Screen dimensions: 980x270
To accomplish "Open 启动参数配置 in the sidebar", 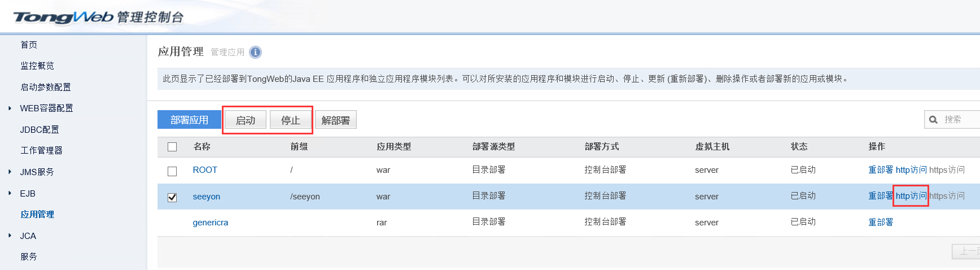I will coord(46,87).
